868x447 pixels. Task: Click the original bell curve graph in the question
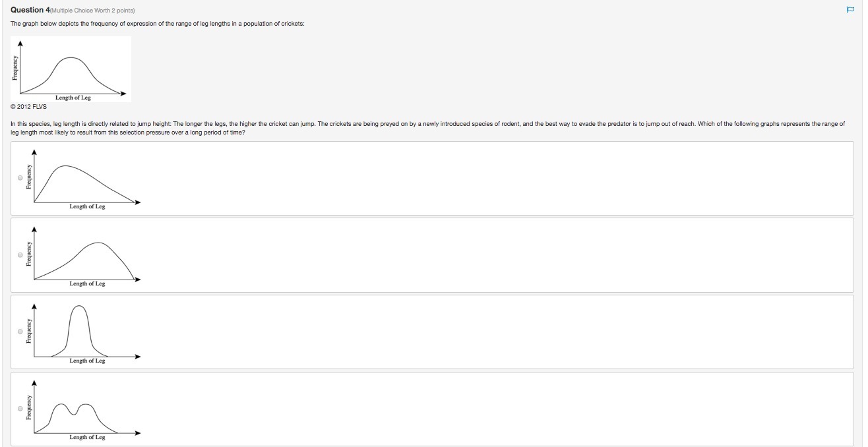coord(71,69)
